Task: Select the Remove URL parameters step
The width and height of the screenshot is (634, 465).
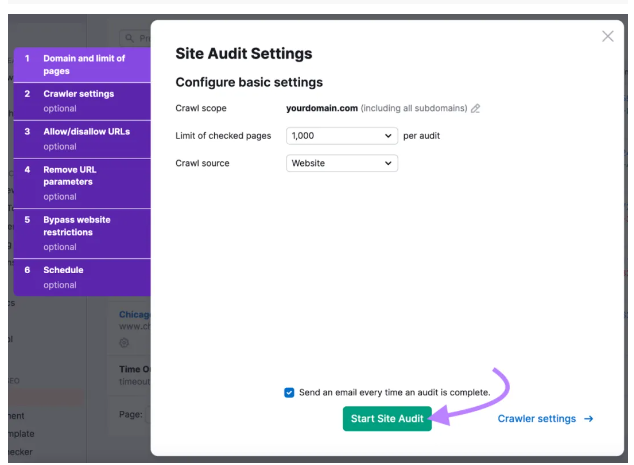Action: click(x=82, y=184)
